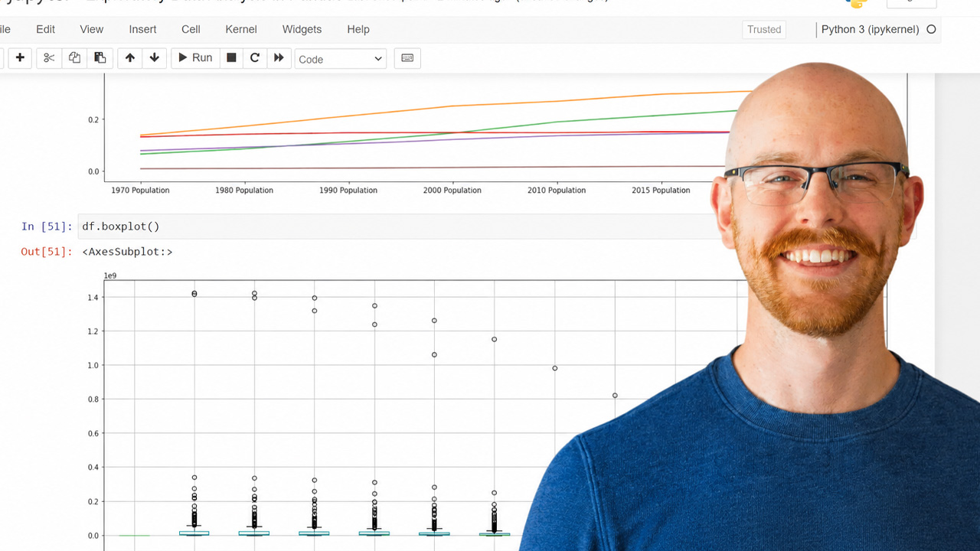Click the df.boxplot() code cell
980x551 pixels.
pyautogui.click(x=413, y=227)
